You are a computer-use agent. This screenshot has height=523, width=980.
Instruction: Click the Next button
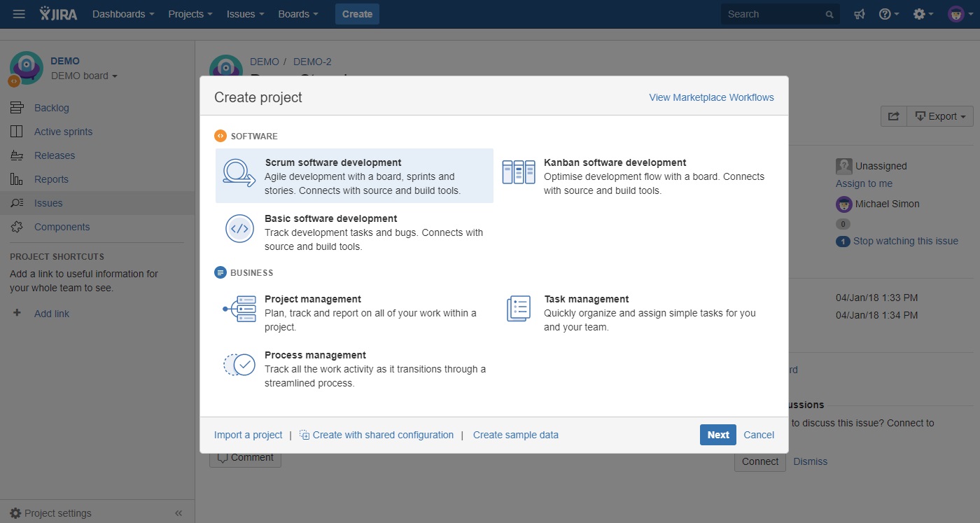(717, 434)
